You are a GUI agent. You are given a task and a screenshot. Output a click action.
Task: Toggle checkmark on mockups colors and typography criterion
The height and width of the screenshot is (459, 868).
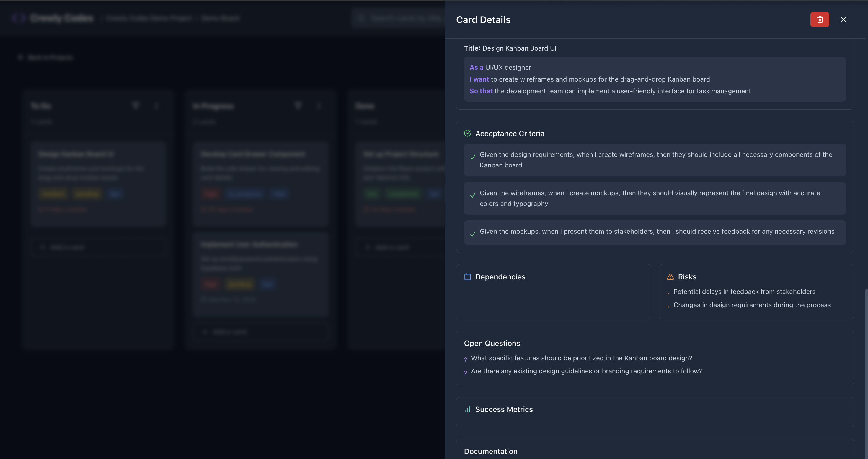click(473, 196)
